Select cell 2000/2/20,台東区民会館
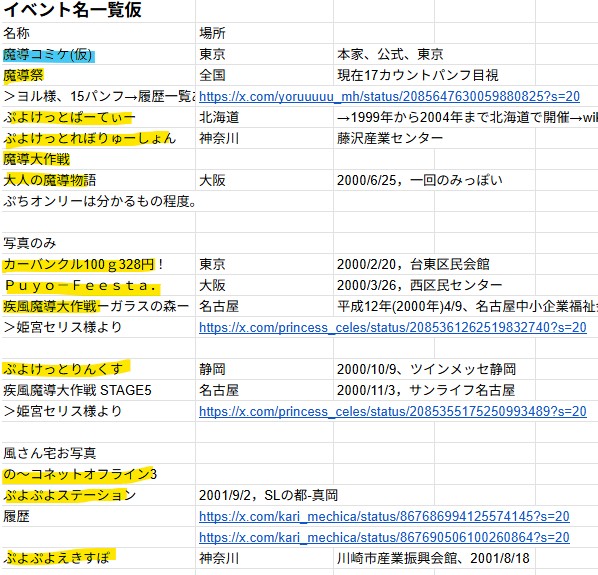Image resolution: width=598 pixels, height=575 pixels. (413, 264)
